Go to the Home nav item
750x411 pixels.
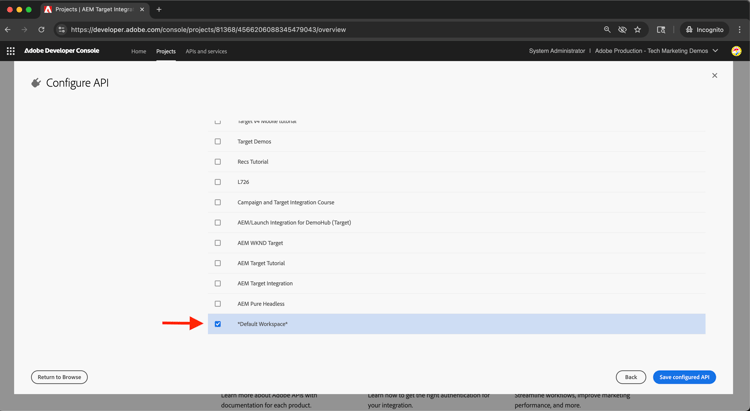point(139,51)
